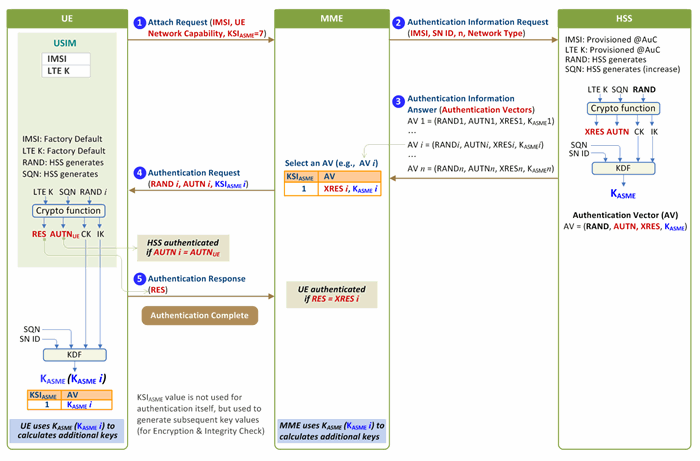This screenshot has height=461, width=700.
Task: Click the KSI ASME header in UE table
Action: point(44,395)
